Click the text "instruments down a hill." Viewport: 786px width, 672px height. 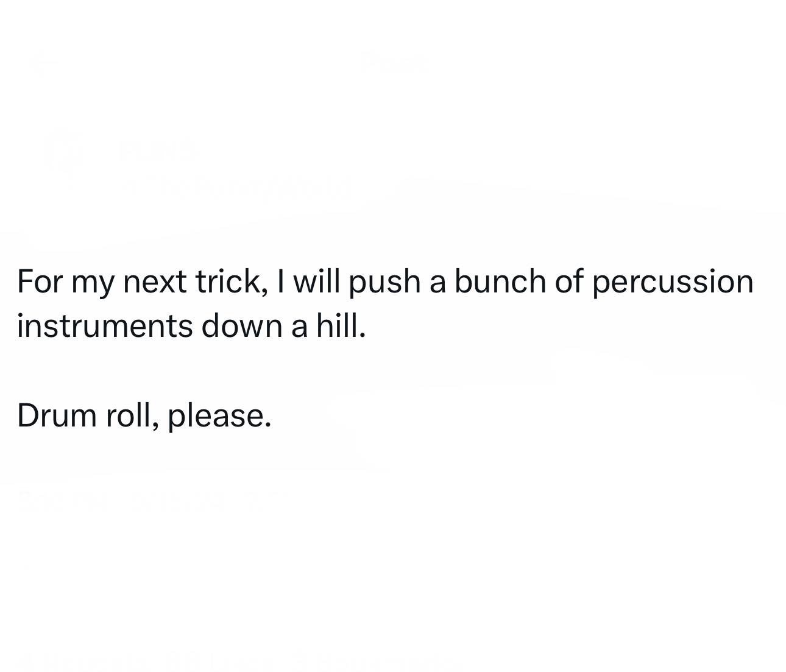tap(191, 325)
